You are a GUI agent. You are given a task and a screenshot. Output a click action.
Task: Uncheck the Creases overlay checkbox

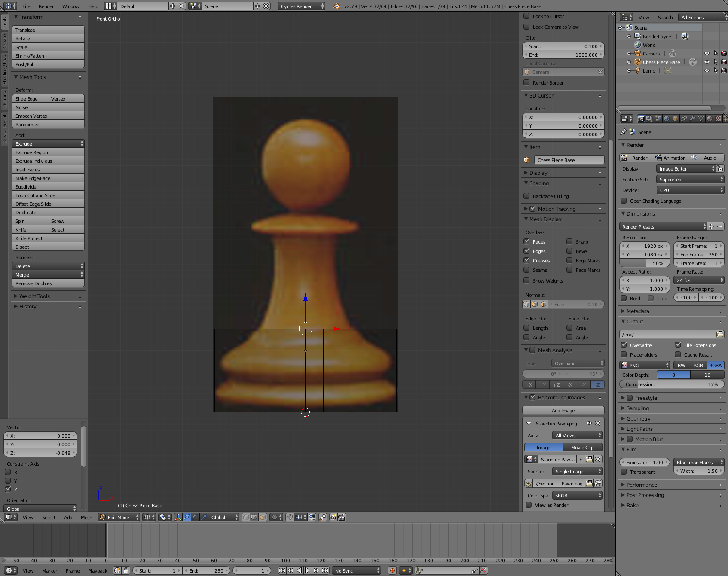(x=526, y=260)
